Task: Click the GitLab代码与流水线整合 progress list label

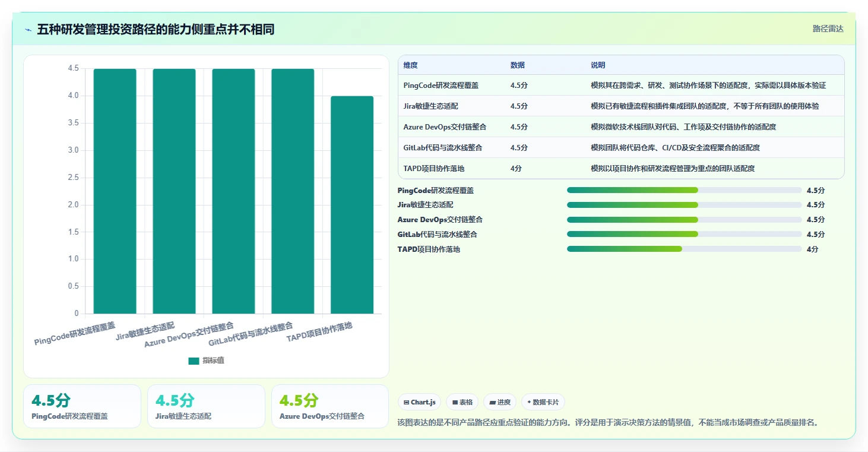Action: point(438,235)
